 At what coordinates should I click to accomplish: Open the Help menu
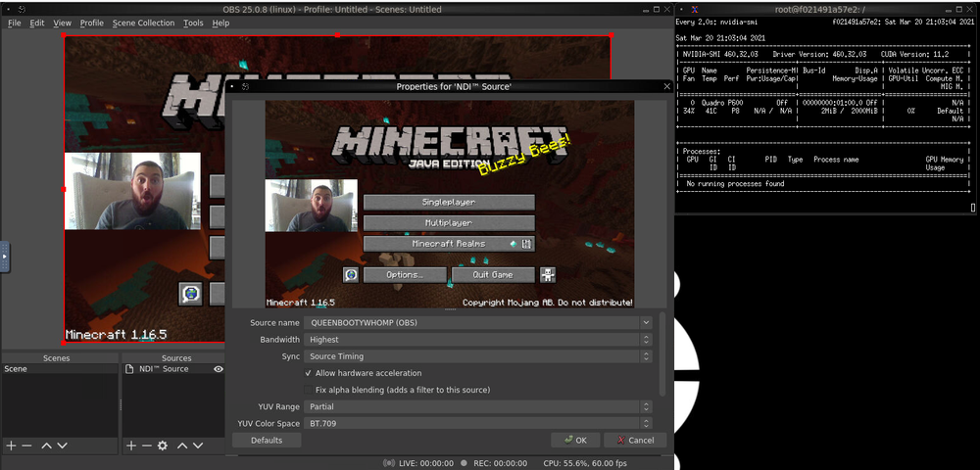coord(220,23)
